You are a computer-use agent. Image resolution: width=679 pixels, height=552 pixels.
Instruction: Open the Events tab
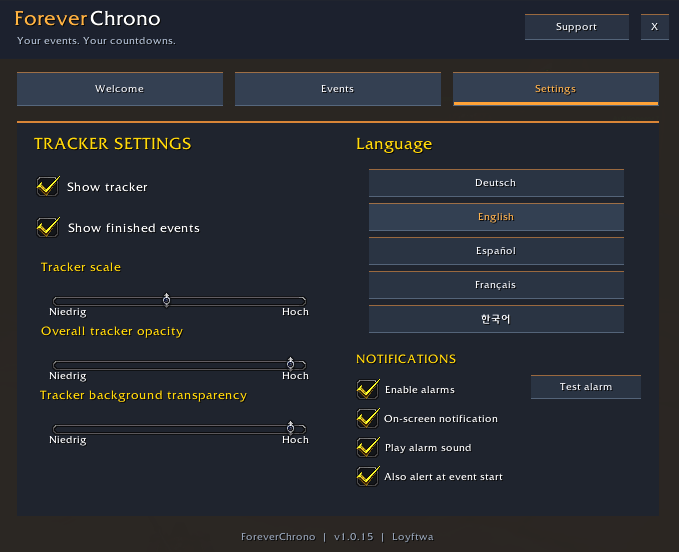click(338, 89)
